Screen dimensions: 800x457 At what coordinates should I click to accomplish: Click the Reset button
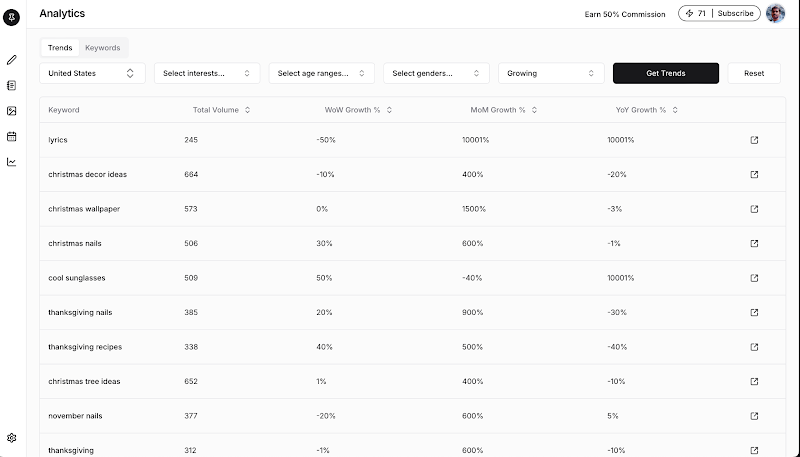(754, 73)
